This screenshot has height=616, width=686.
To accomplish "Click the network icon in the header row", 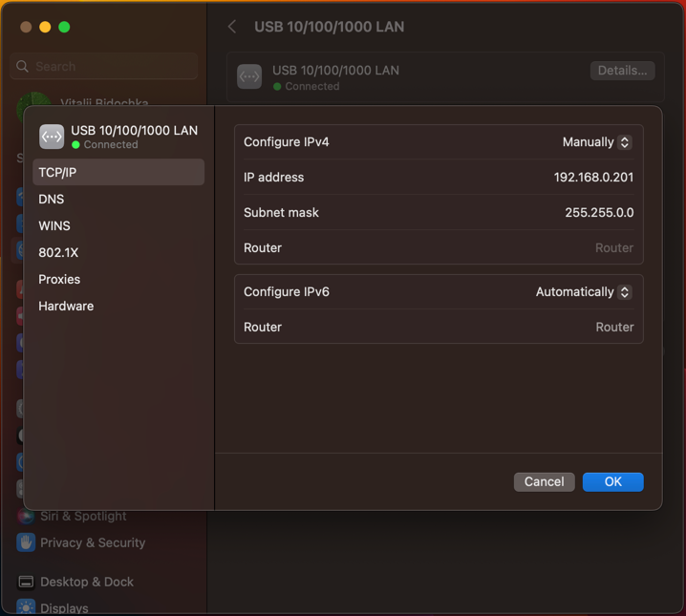I will 249,77.
